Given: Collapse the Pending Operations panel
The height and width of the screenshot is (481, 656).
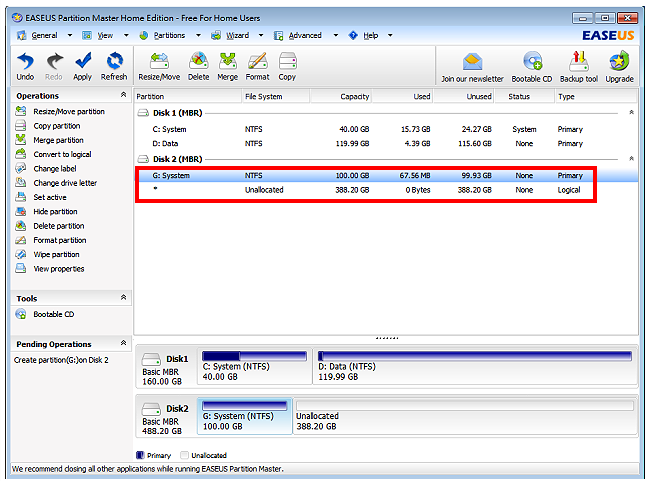Looking at the screenshot, I should [x=123, y=343].
